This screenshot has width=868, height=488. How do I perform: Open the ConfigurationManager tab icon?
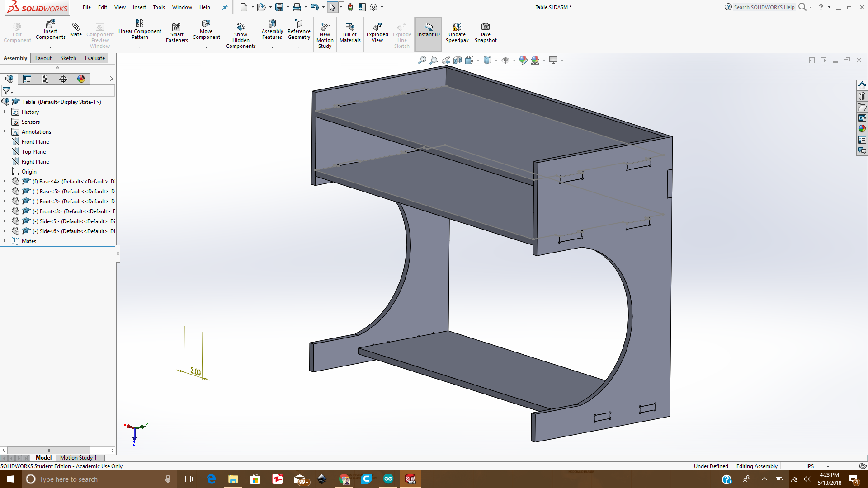[x=45, y=79]
